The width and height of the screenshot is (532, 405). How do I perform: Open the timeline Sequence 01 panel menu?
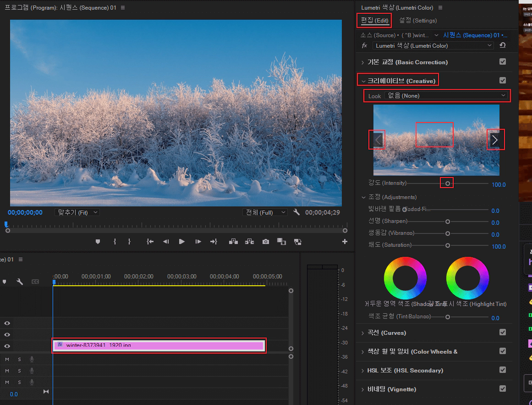coord(21,259)
